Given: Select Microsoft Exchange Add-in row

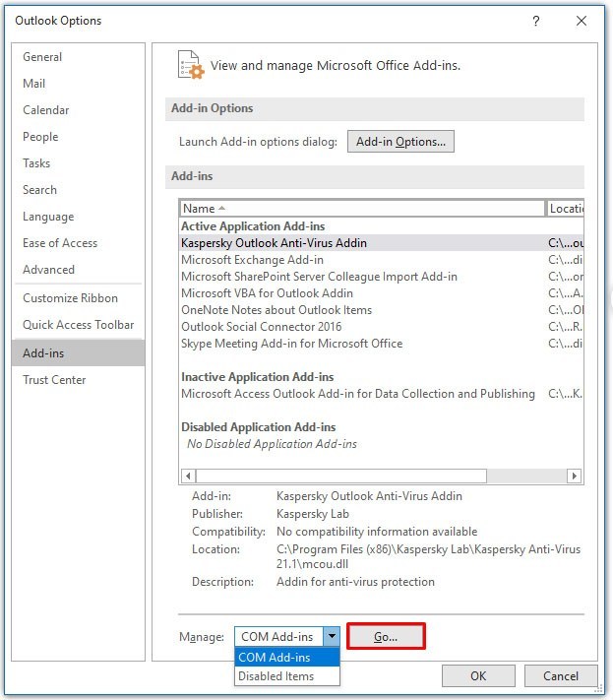Looking at the screenshot, I should coord(382,260).
